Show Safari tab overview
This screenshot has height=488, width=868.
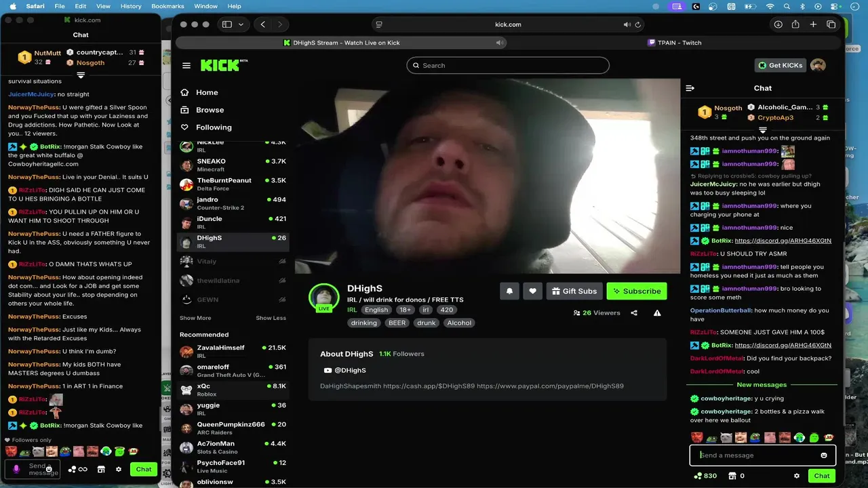pos(831,24)
